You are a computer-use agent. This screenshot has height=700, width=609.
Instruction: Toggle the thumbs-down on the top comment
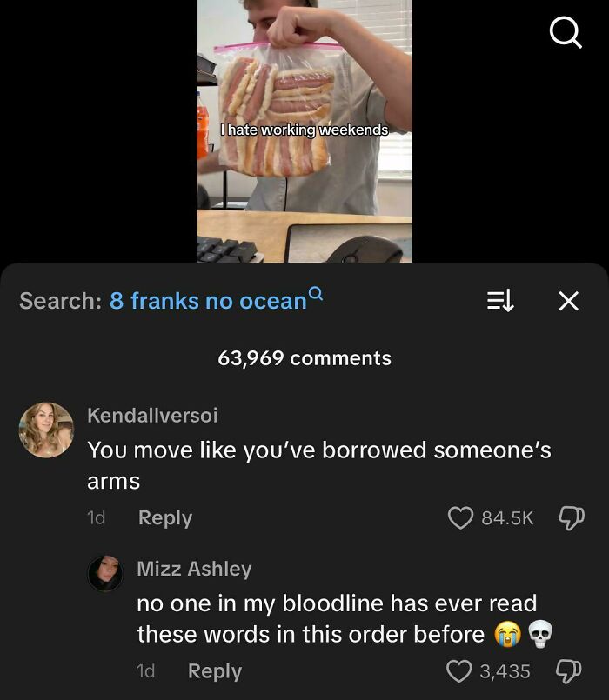(x=572, y=517)
